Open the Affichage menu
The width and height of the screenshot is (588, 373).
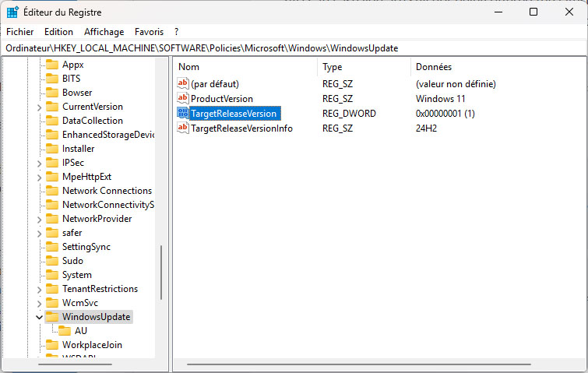coord(104,32)
